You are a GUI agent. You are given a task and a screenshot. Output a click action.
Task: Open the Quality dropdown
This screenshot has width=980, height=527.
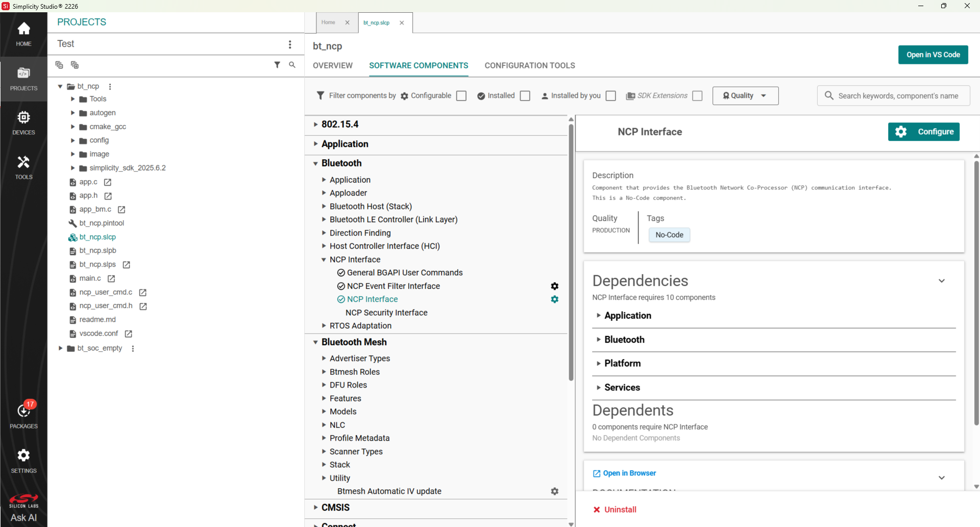coord(745,96)
